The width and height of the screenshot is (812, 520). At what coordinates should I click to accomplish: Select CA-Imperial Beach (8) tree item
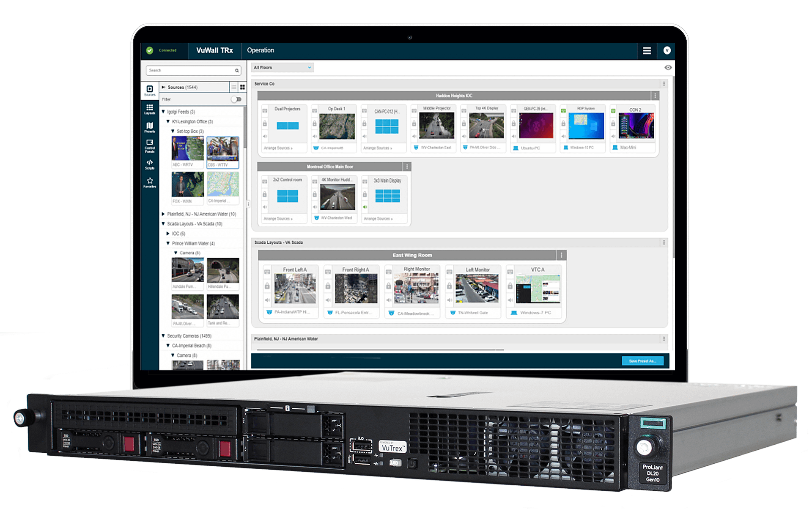click(x=192, y=346)
